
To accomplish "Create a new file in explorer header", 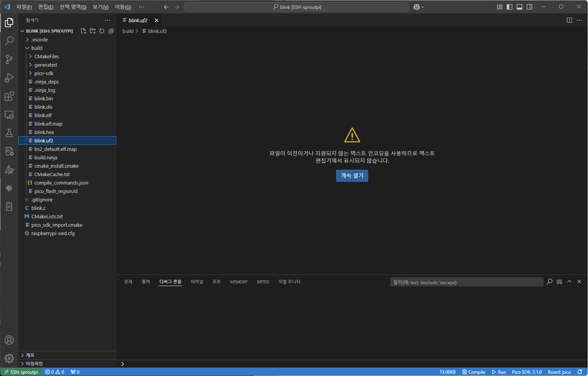I will coord(83,31).
